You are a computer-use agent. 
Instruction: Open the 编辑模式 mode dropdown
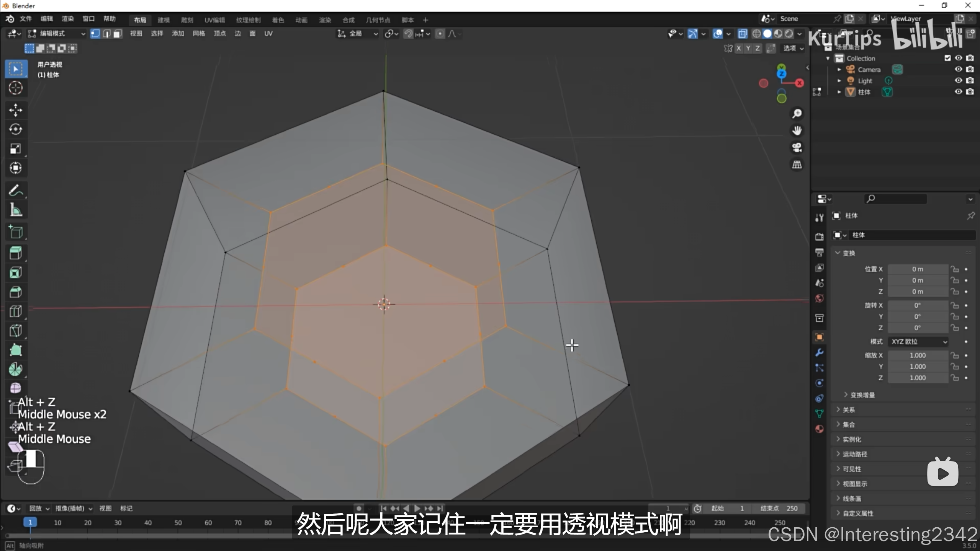(x=57, y=34)
